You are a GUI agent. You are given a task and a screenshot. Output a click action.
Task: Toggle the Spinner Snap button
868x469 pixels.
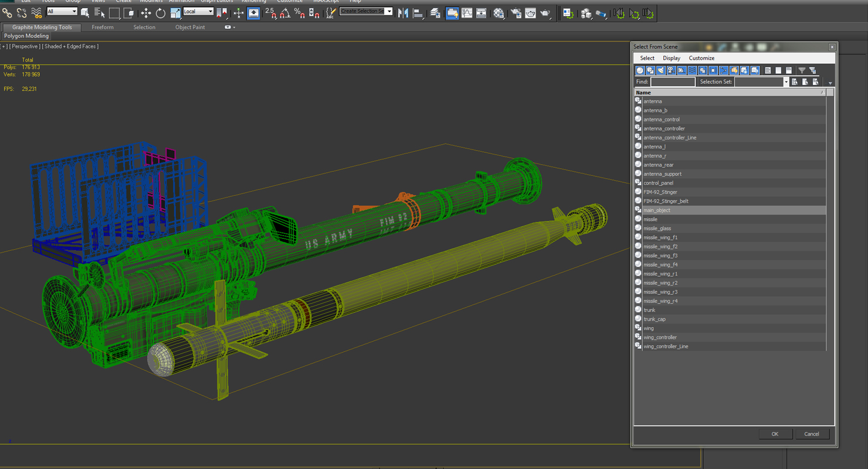pyautogui.click(x=314, y=13)
